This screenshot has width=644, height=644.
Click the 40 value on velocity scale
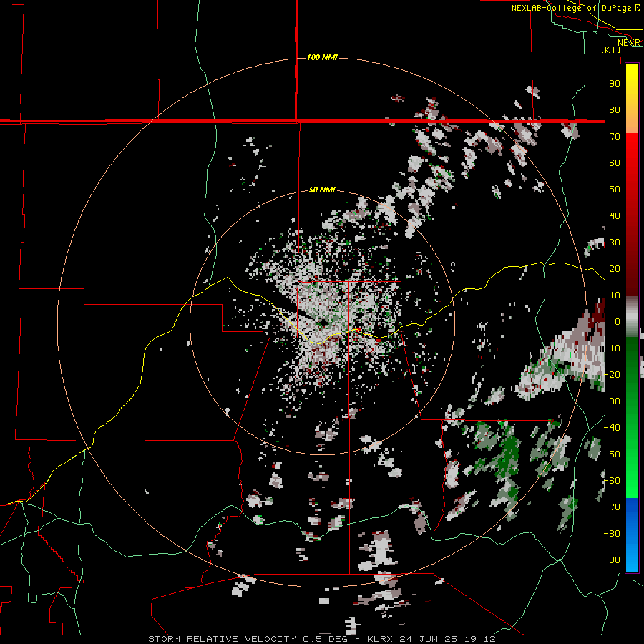(615, 215)
